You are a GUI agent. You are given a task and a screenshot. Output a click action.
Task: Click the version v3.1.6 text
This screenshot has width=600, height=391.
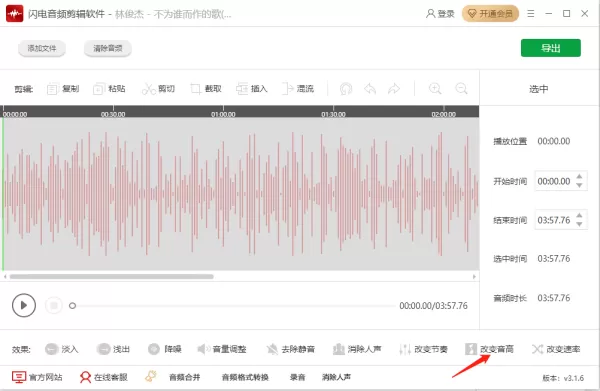pyautogui.click(x=563, y=378)
